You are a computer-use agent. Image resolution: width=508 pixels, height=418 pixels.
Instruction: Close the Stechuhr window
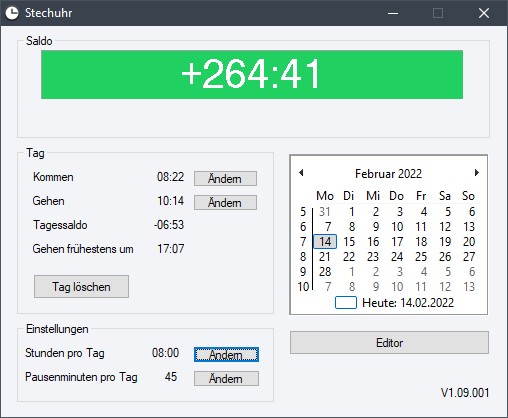click(484, 13)
